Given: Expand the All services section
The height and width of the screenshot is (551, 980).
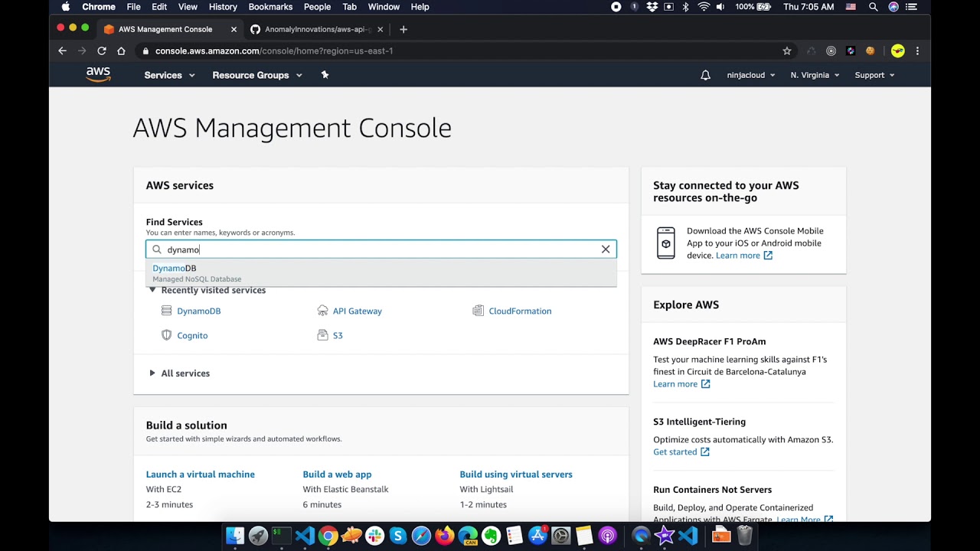Looking at the screenshot, I should 152,373.
